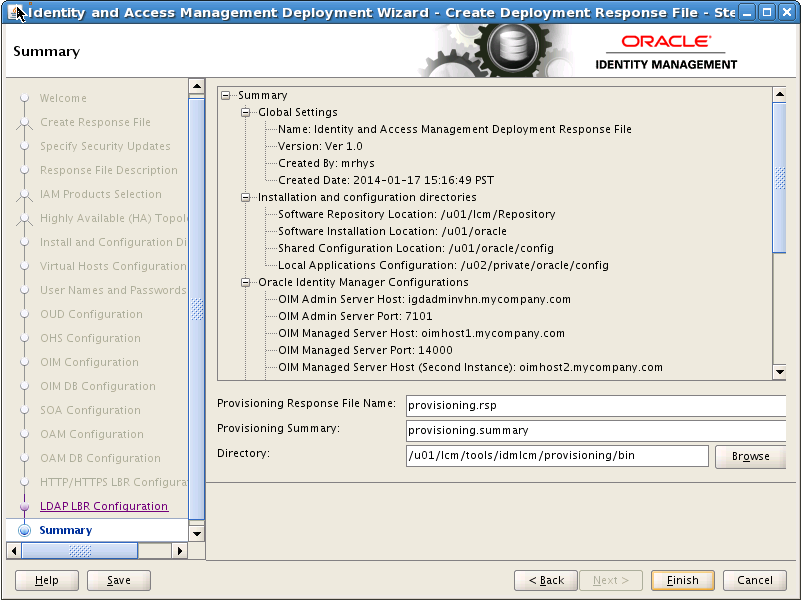Image resolution: width=803 pixels, height=602 pixels.
Task: Select the IAM Products Selection step
Action: [x=100, y=194]
